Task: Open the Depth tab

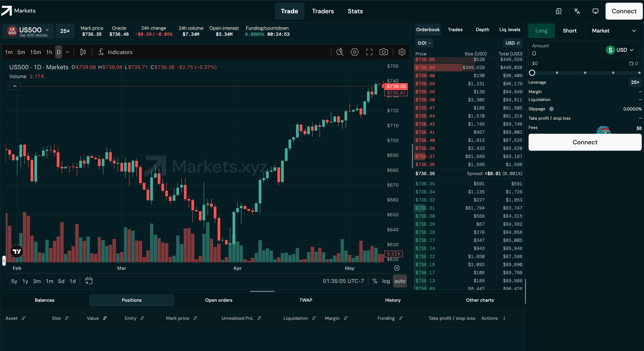Action: coord(482,30)
